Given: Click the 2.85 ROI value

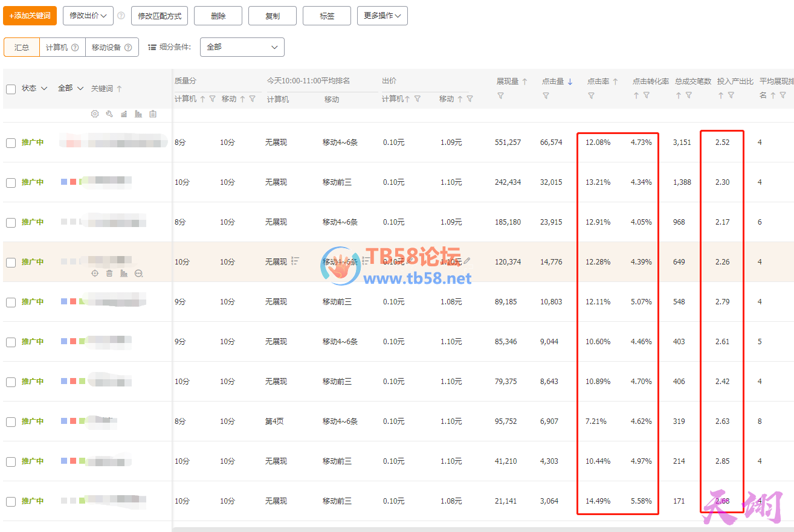Looking at the screenshot, I should point(722,461).
